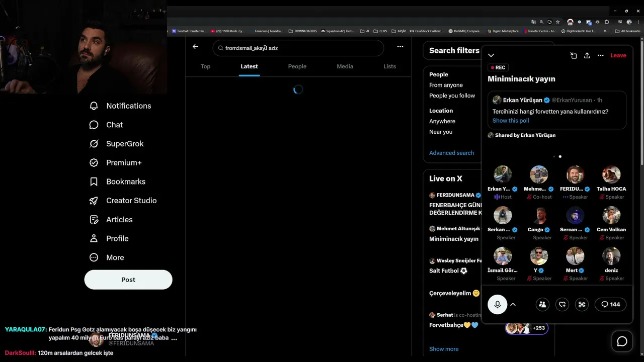Screen dimensions: 644x362
Task: Open the floating messages chat bubble
Action: click(622, 341)
